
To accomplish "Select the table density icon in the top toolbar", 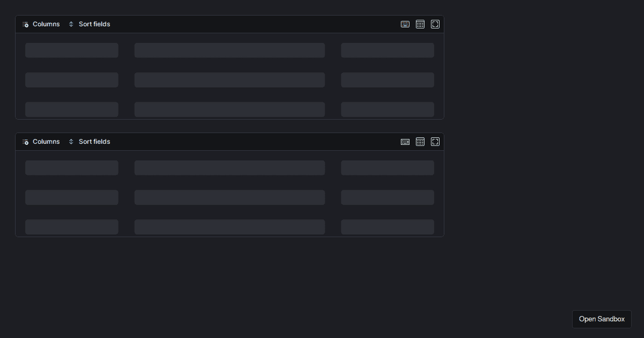I will 420,24.
